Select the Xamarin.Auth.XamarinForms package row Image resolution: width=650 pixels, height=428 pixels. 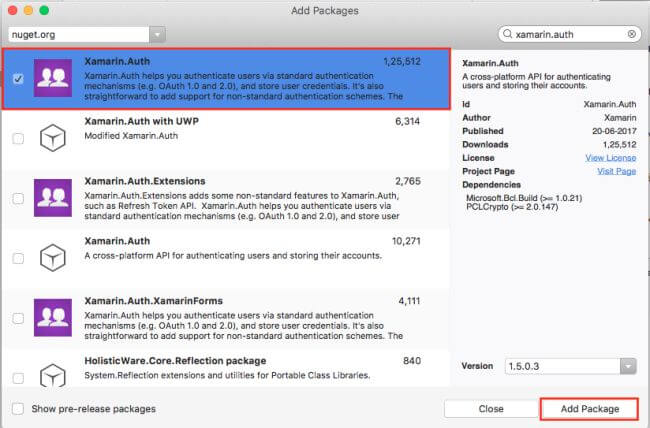coord(250,318)
